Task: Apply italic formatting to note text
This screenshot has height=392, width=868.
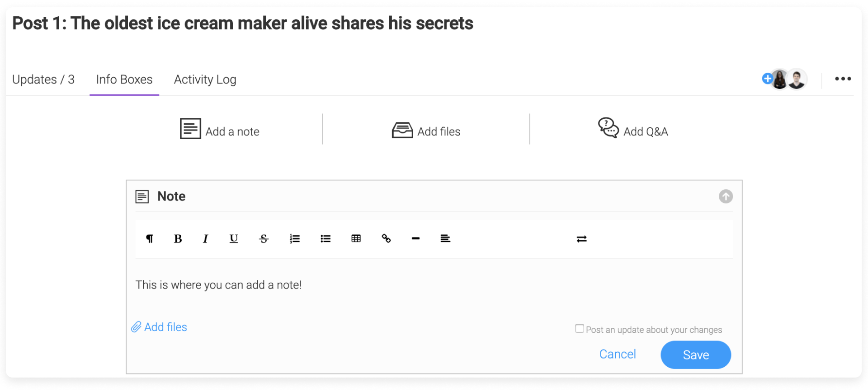Action: [x=205, y=239]
